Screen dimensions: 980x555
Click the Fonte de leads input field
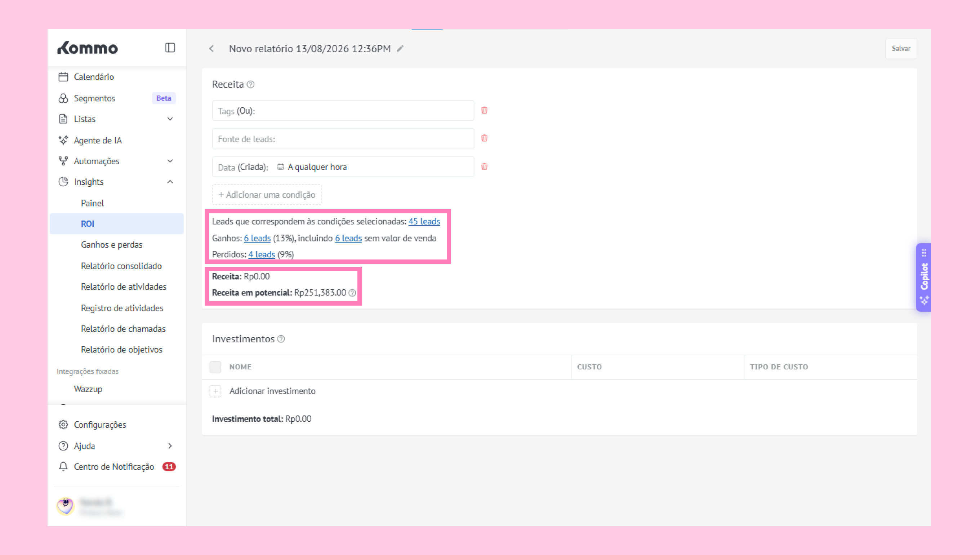[343, 139]
